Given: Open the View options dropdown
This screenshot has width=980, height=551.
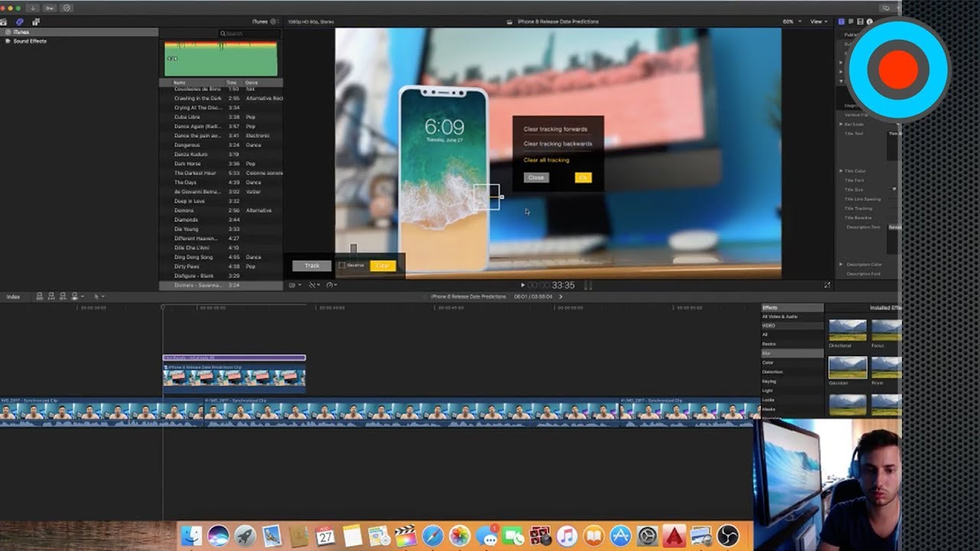Looking at the screenshot, I should pyautogui.click(x=819, y=21).
